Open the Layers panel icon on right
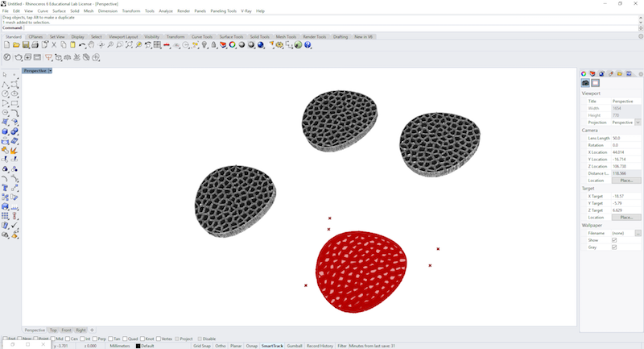This screenshot has width=644, height=349. click(x=592, y=73)
